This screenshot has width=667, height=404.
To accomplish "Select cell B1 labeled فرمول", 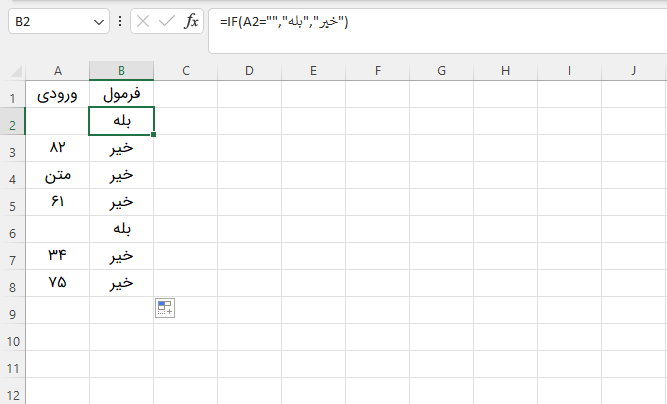I will pyautogui.click(x=121, y=97).
